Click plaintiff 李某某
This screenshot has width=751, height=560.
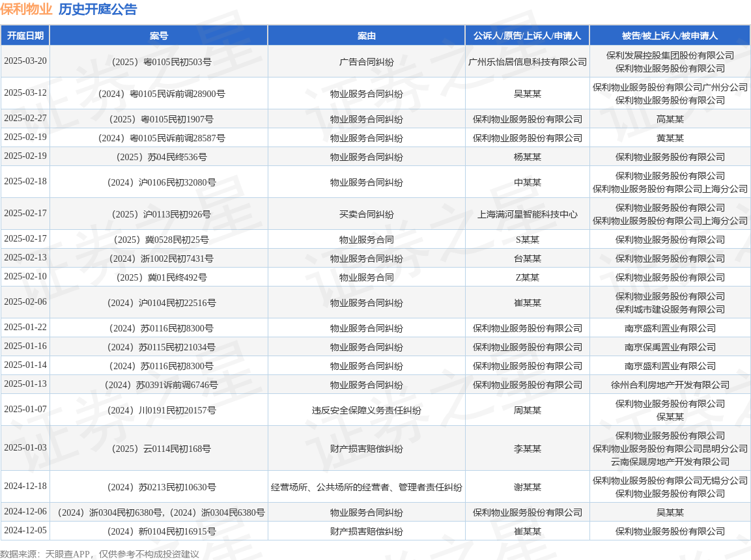[x=528, y=449]
